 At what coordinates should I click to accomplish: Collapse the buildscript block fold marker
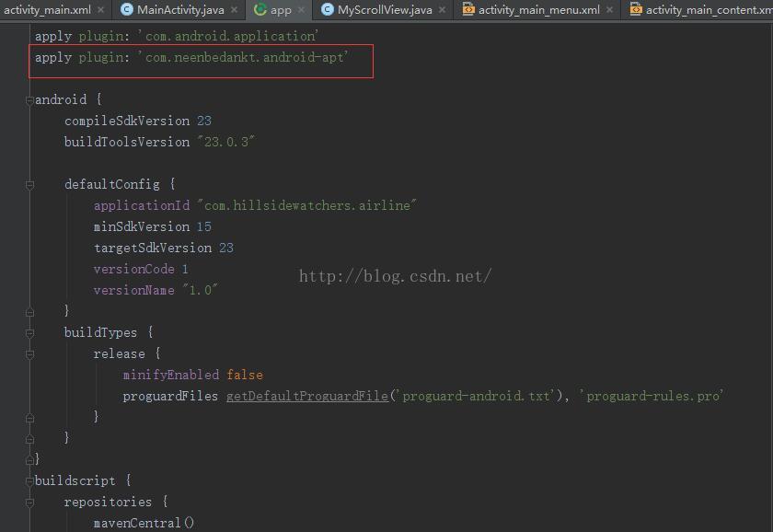tap(29, 481)
